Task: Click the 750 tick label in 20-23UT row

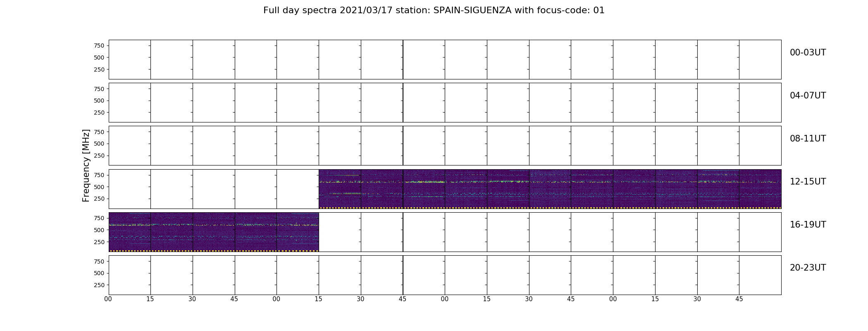Action: 99,261
